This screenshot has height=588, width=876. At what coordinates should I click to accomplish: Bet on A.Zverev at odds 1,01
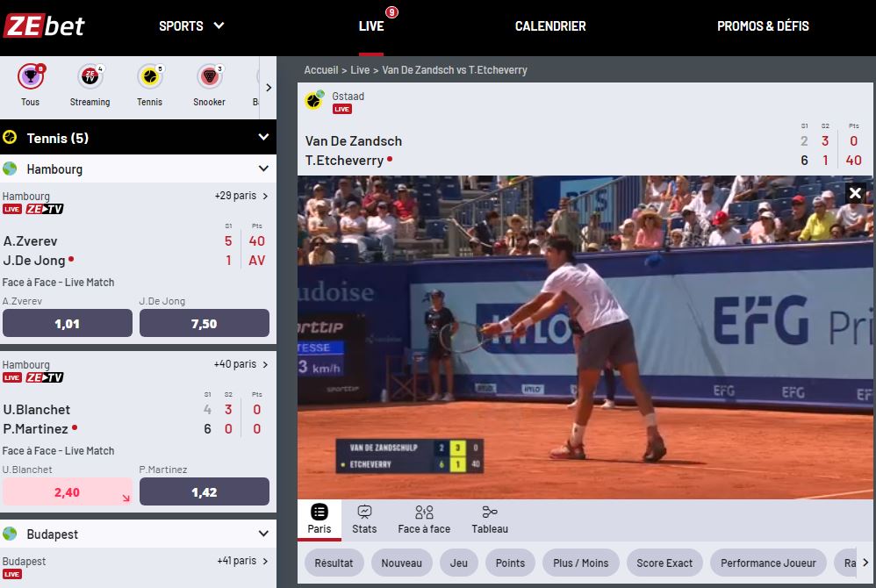[x=68, y=324]
